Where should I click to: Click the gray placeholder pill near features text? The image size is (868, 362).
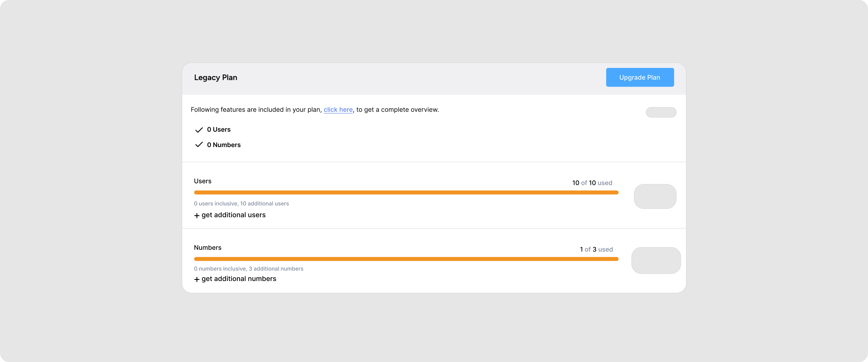[661, 112]
